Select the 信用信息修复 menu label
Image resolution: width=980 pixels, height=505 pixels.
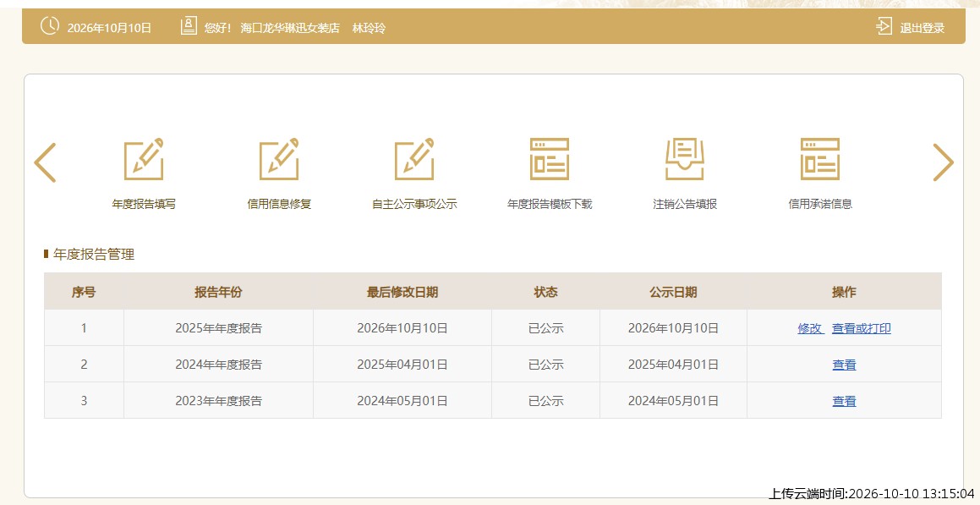[279, 204]
